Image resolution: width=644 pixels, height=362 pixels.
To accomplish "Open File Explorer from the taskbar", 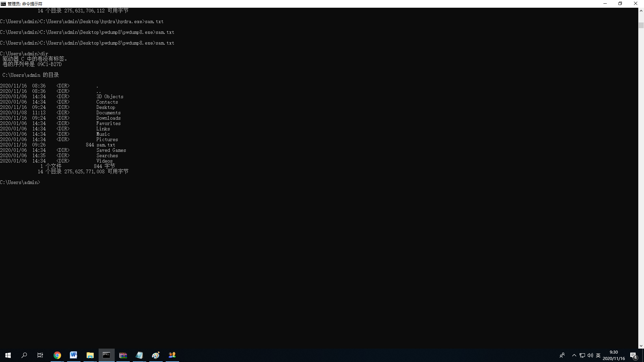I will coord(90,355).
